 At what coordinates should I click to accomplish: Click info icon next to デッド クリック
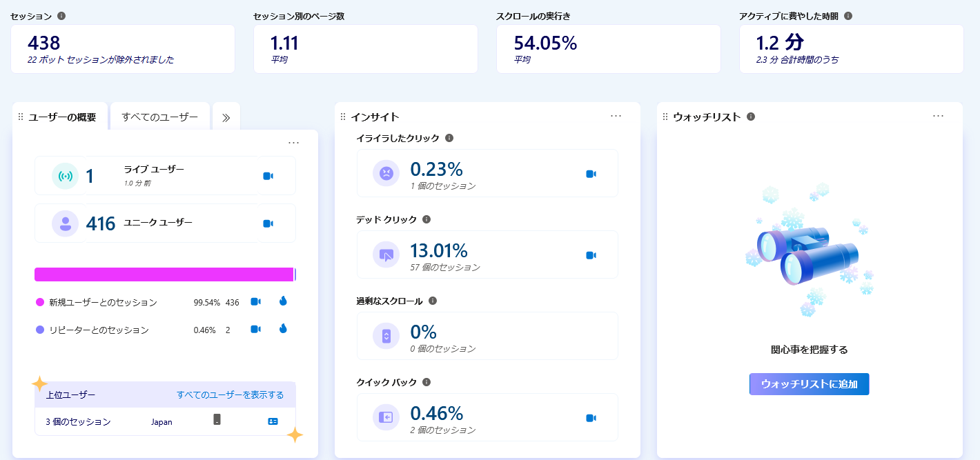427,219
